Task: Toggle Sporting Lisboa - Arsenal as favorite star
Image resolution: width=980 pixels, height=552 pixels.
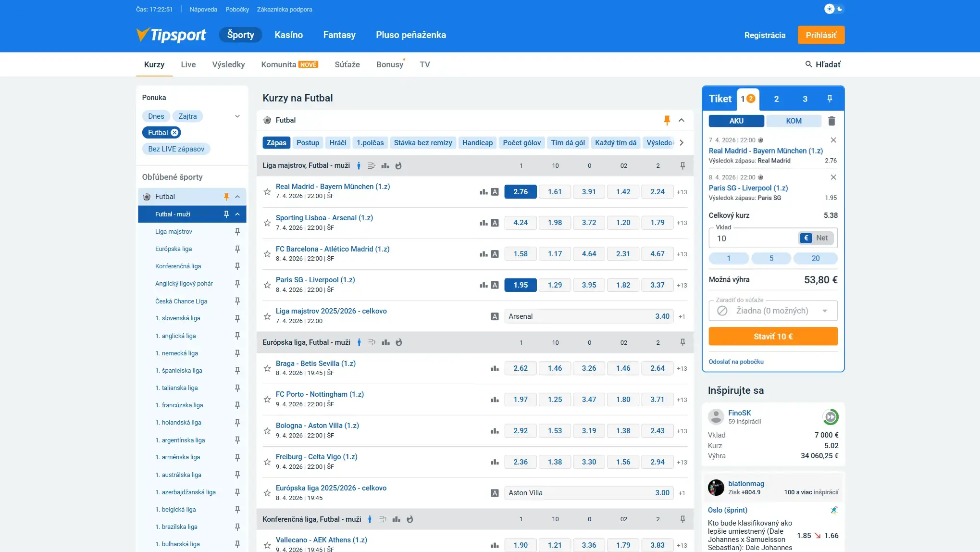Action: click(x=267, y=223)
